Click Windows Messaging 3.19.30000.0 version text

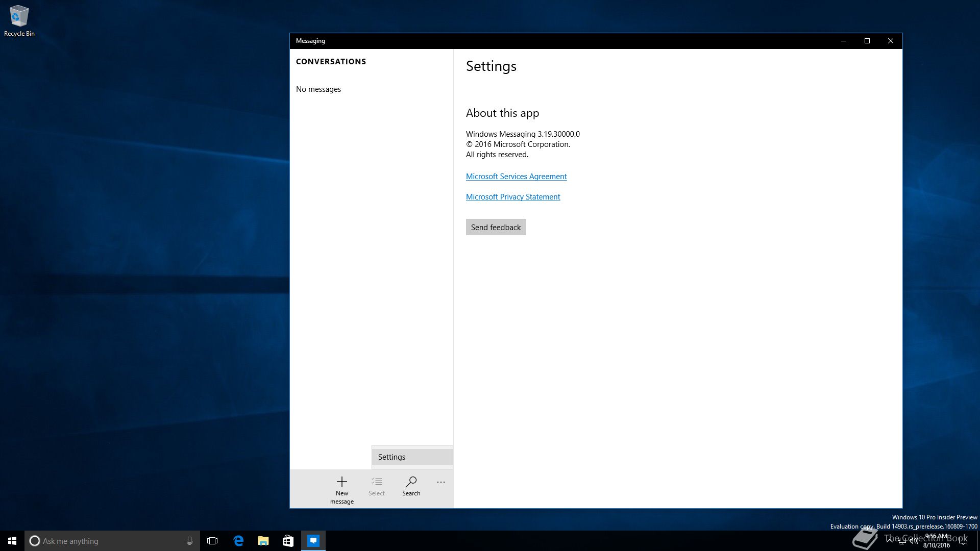(x=523, y=134)
